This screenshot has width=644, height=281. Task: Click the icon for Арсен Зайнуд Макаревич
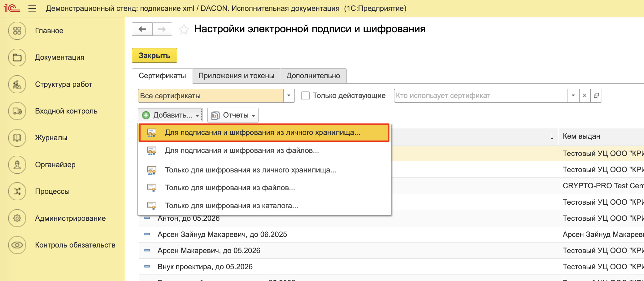(x=147, y=234)
